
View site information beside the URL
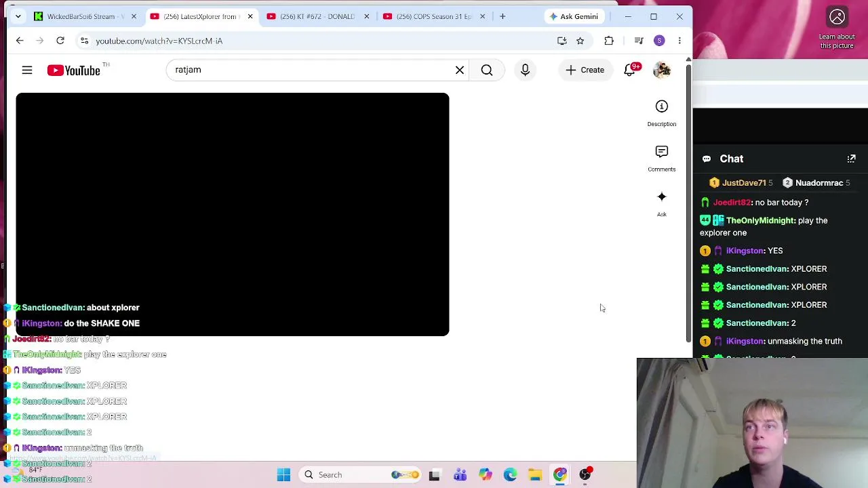tap(84, 41)
